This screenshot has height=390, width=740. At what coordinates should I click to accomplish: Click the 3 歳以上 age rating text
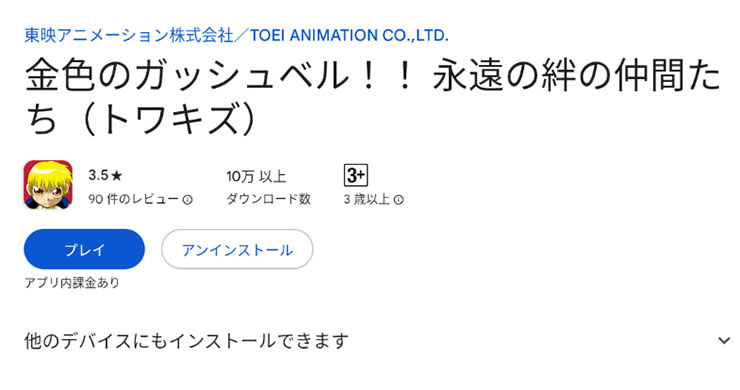pyautogui.click(x=367, y=199)
